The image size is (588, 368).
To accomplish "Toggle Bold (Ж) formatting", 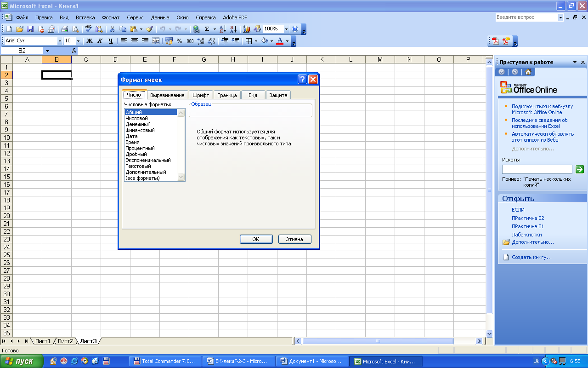I will click(x=90, y=41).
